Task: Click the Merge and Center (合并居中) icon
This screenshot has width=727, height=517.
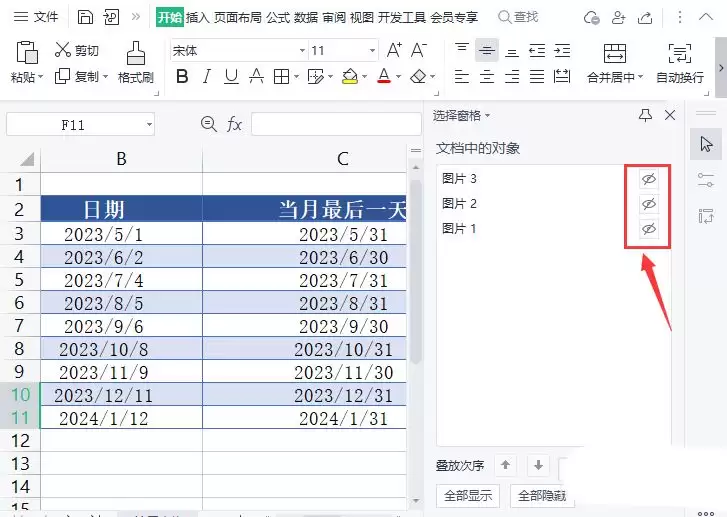Action: 614,53
